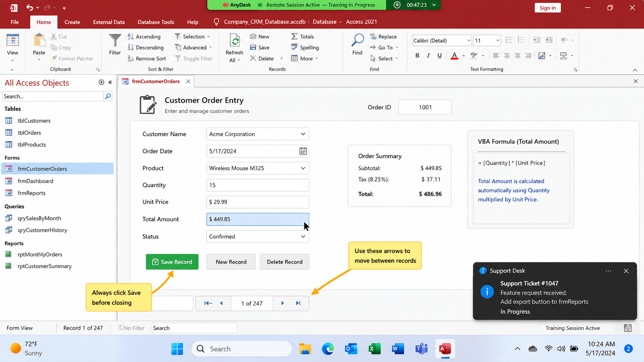This screenshot has width=644, height=362.
Task: Click navigation pane search magnifier
Action: 108,96
